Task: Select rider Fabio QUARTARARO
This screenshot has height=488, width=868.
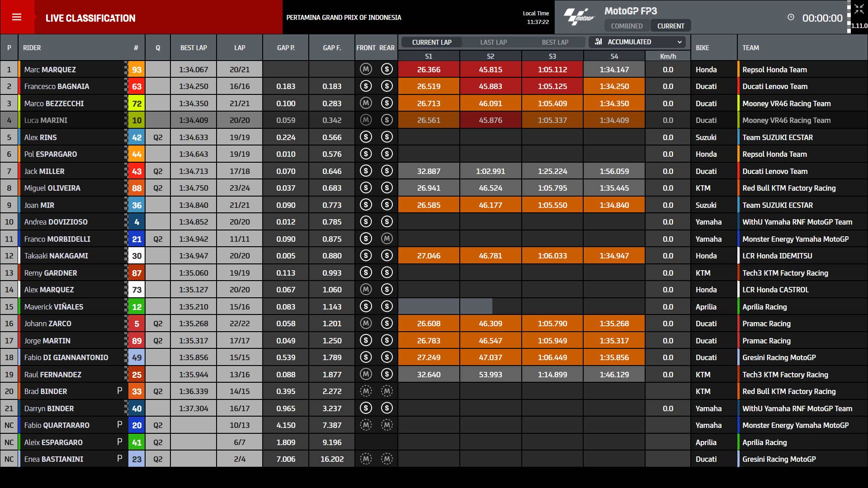Action: pyautogui.click(x=57, y=425)
